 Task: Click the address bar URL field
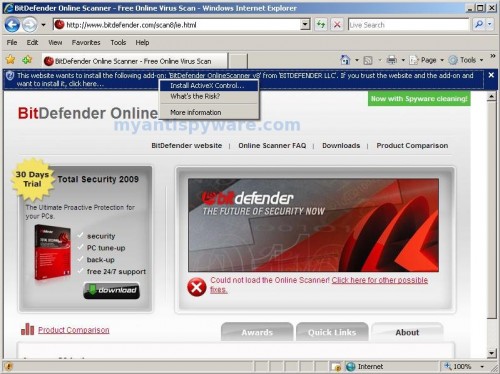pos(177,25)
